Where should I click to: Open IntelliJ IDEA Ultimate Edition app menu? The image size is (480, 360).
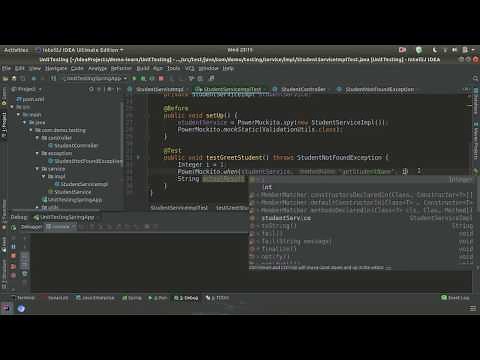click(x=80, y=50)
